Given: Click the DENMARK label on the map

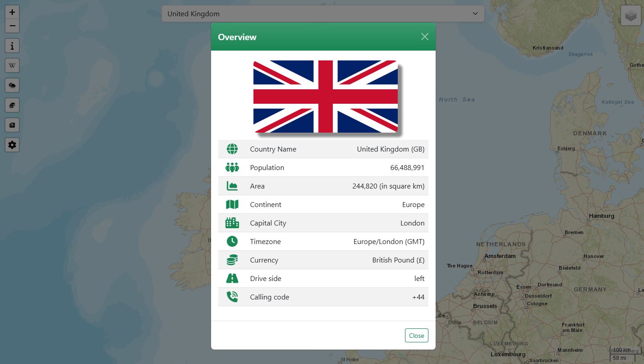Looking at the screenshot, I should 590,133.
